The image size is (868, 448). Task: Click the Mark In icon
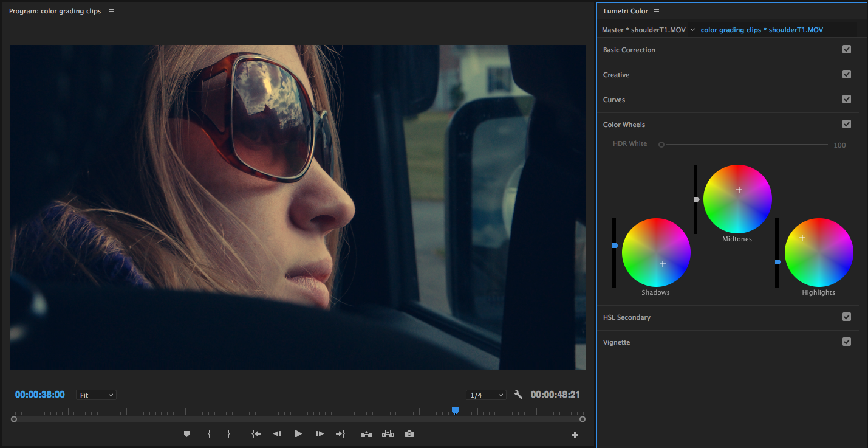pyautogui.click(x=210, y=433)
